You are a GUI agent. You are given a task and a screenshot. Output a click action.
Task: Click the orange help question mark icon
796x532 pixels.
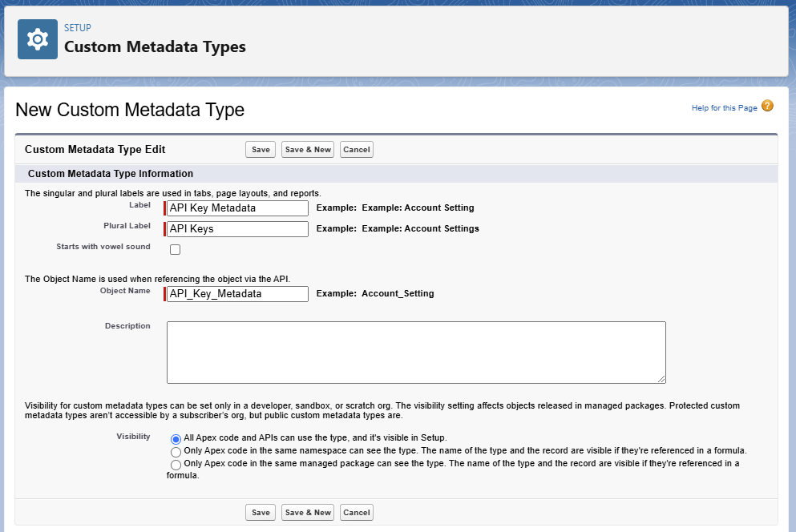pyautogui.click(x=767, y=106)
